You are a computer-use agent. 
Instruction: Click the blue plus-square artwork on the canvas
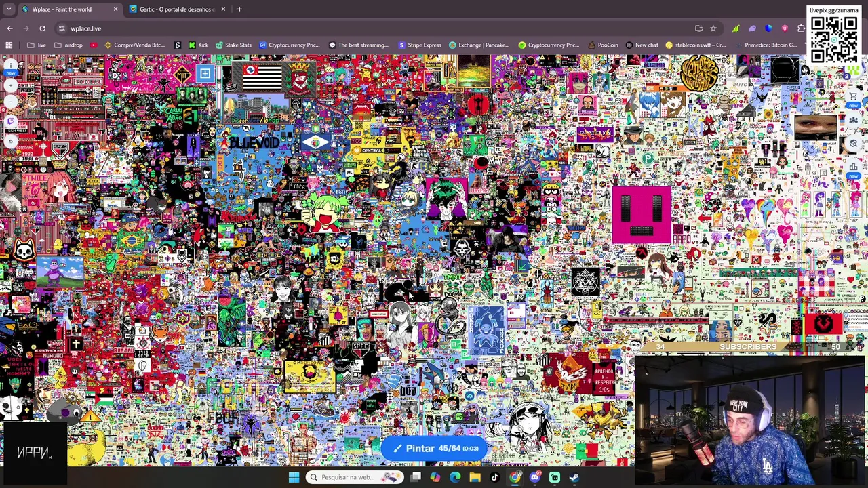click(205, 73)
